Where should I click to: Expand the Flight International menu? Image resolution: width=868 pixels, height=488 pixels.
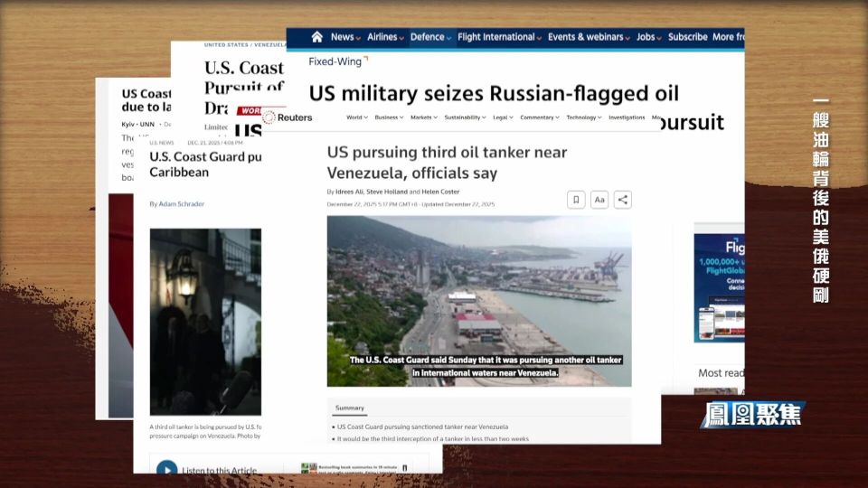point(499,37)
